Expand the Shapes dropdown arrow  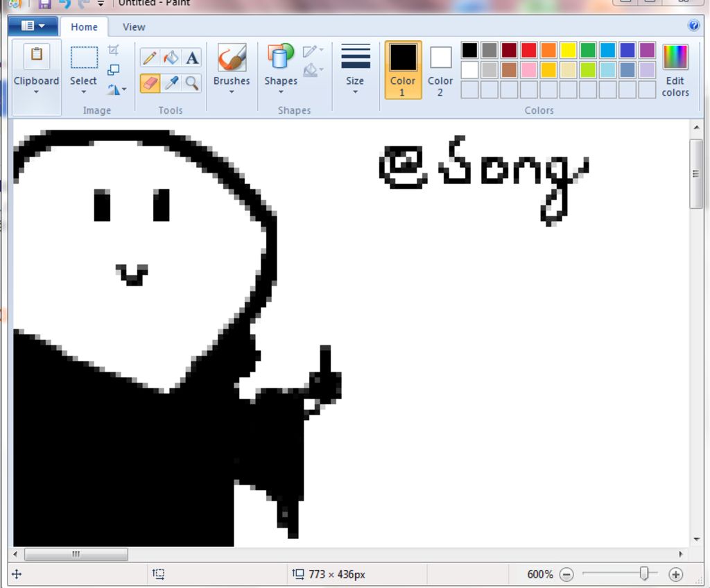click(281, 92)
